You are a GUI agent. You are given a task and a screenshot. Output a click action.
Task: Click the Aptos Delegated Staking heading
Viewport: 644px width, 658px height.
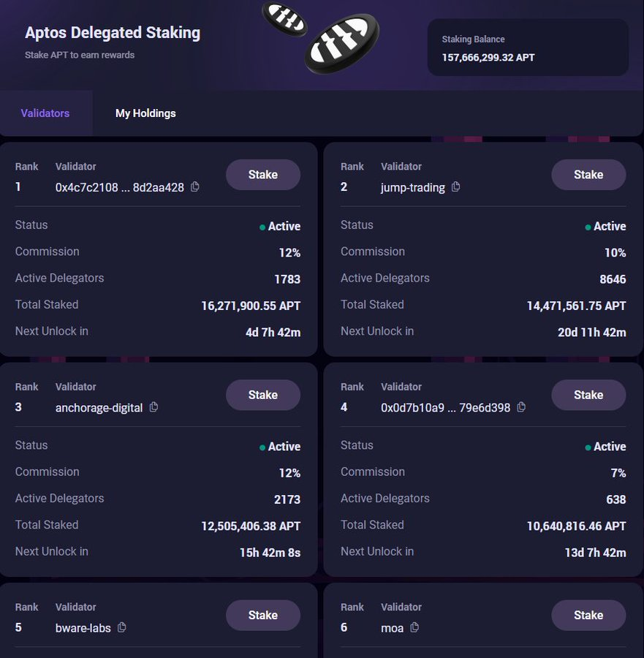[x=113, y=33]
